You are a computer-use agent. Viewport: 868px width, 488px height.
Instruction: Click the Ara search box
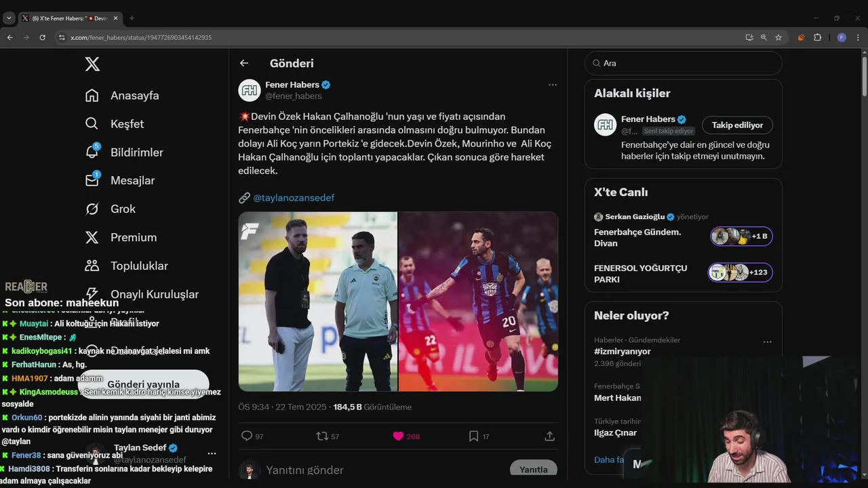coord(684,63)
